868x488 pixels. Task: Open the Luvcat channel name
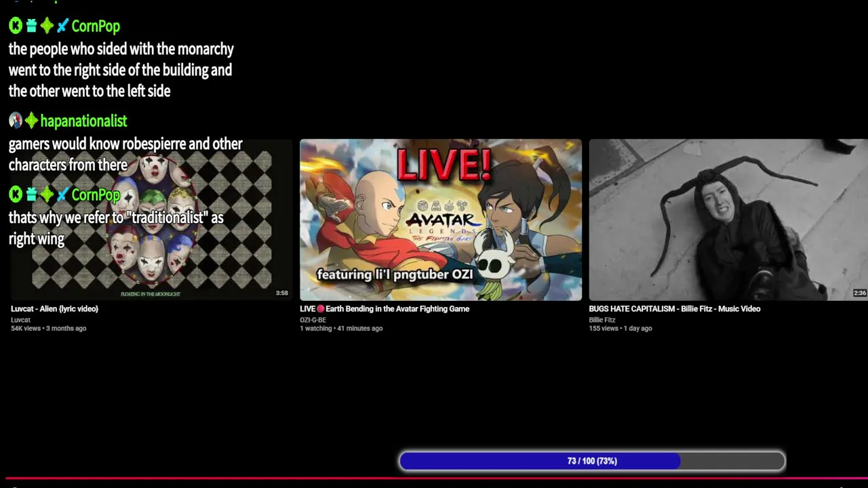pyautogui.click(x=20, y=320)
